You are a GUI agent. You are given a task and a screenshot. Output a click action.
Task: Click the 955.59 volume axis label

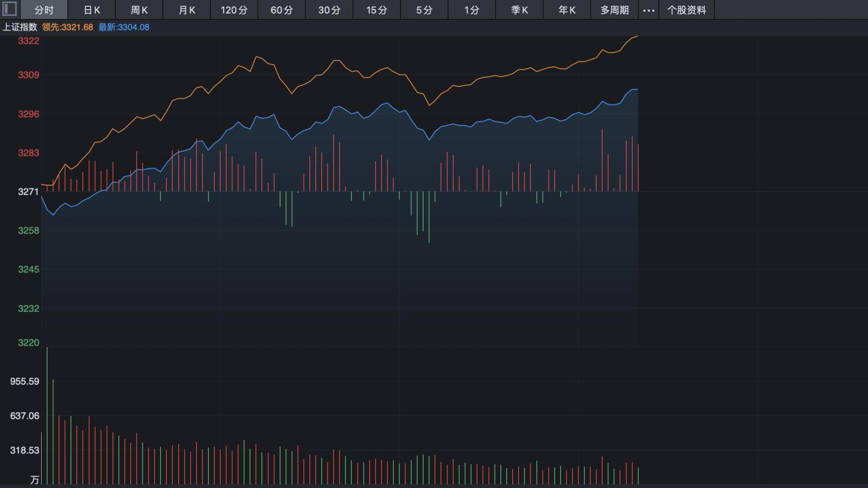pyautogui.click(x=25, y=381)
